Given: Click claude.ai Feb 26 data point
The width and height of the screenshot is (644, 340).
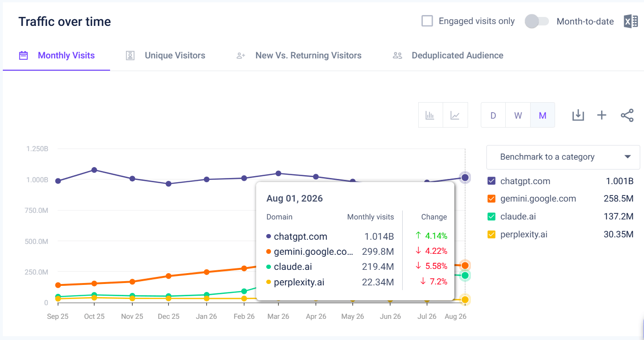Looking at the screenshot, I should [244, 291].
